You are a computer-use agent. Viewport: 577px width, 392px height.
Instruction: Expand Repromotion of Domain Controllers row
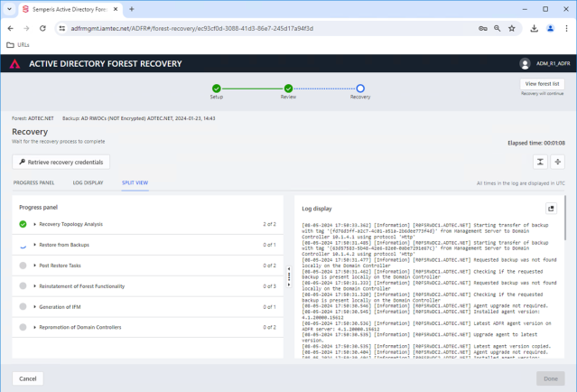tap(34, 327)
